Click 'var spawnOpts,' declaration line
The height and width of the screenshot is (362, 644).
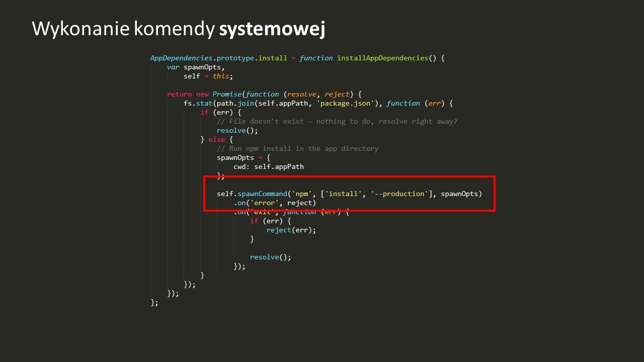pyautogui.click(x=196, y=67)
